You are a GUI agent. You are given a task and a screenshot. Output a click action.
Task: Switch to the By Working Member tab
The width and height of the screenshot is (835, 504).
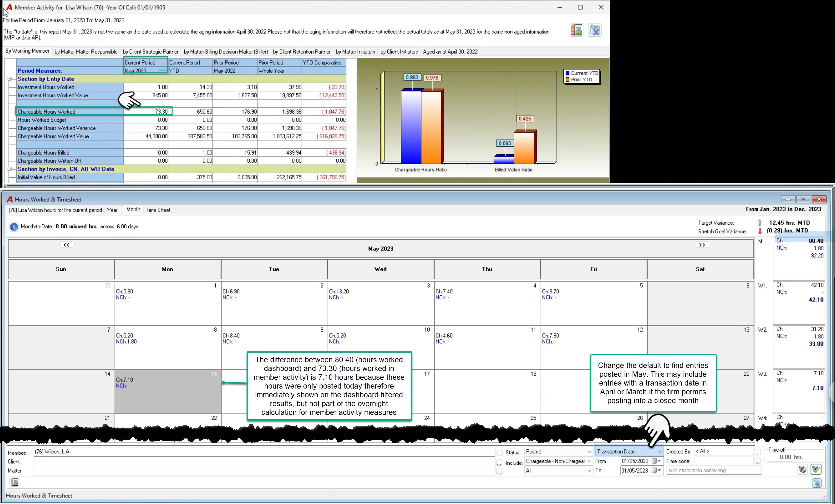[27, 51]
